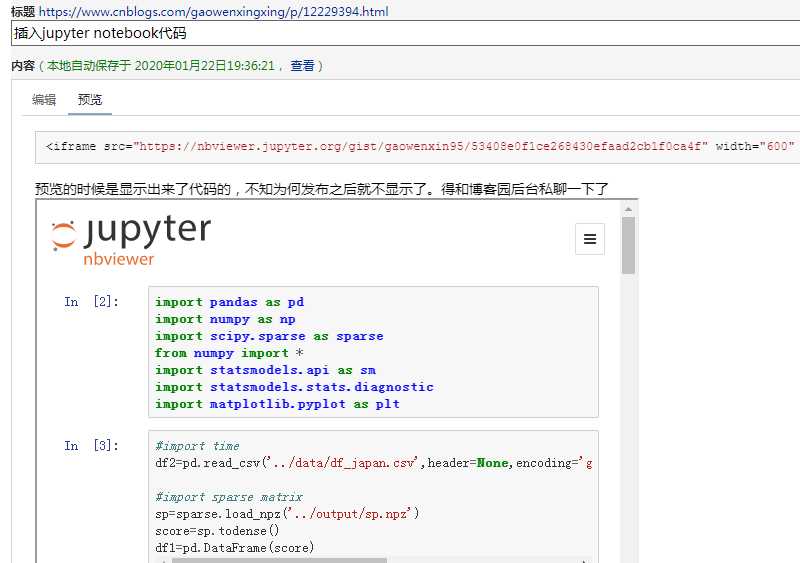
Task: Click the comment '#import sparse matrix'
Action: click(x=229, y=497)
